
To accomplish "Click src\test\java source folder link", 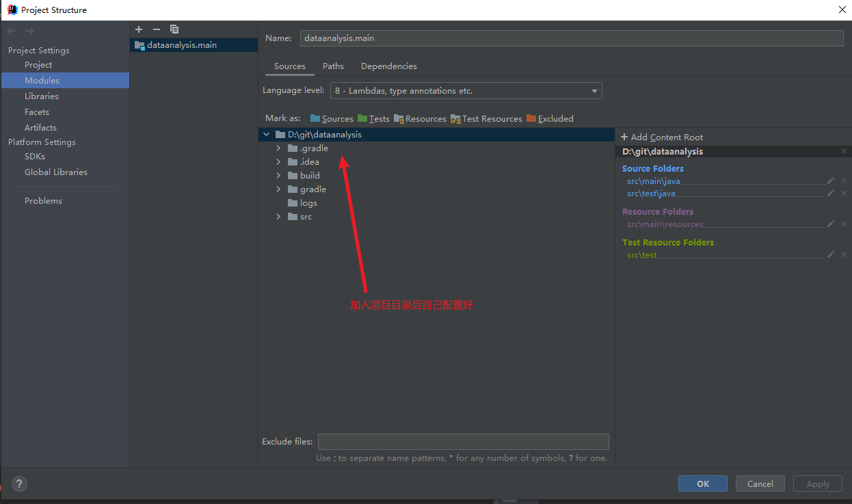I will (651, 194).
